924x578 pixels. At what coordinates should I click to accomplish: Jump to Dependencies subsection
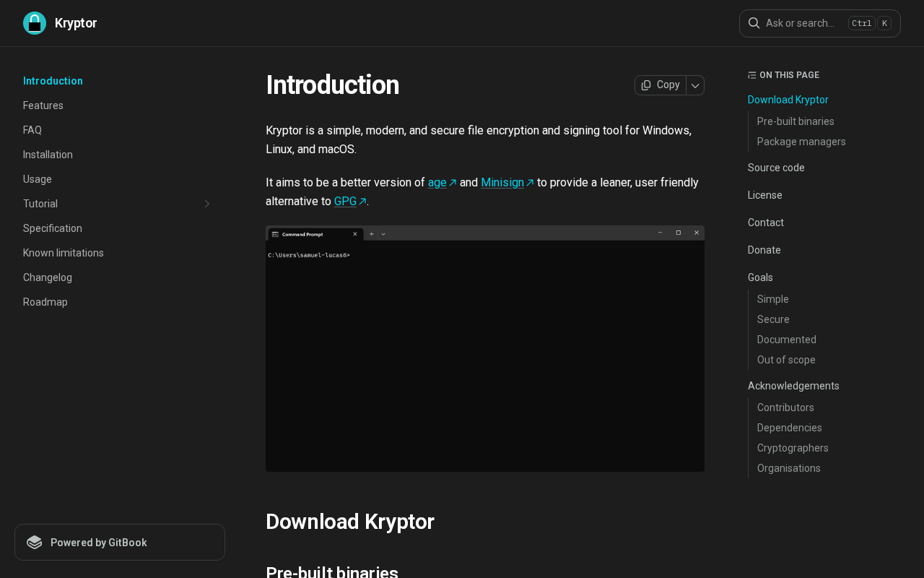790,428
